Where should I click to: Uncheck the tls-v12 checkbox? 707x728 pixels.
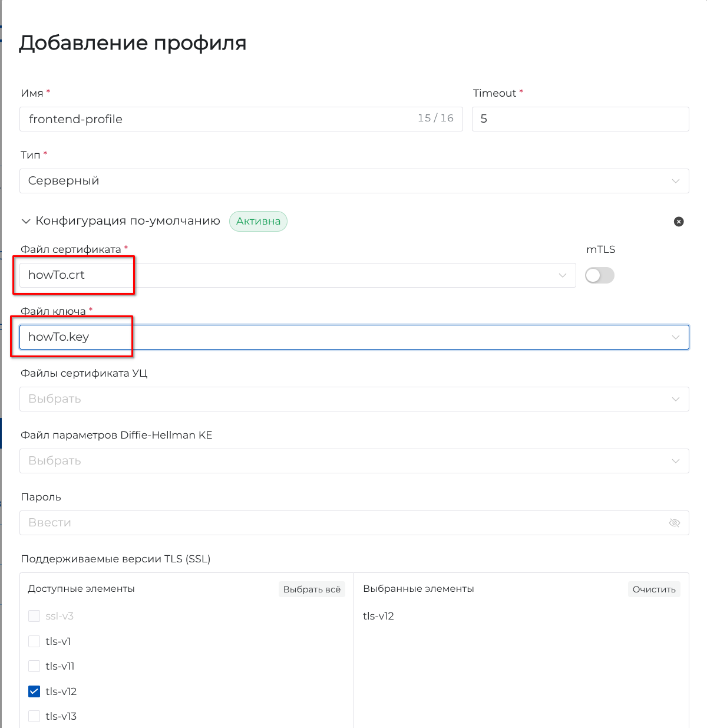click(34, 691)
